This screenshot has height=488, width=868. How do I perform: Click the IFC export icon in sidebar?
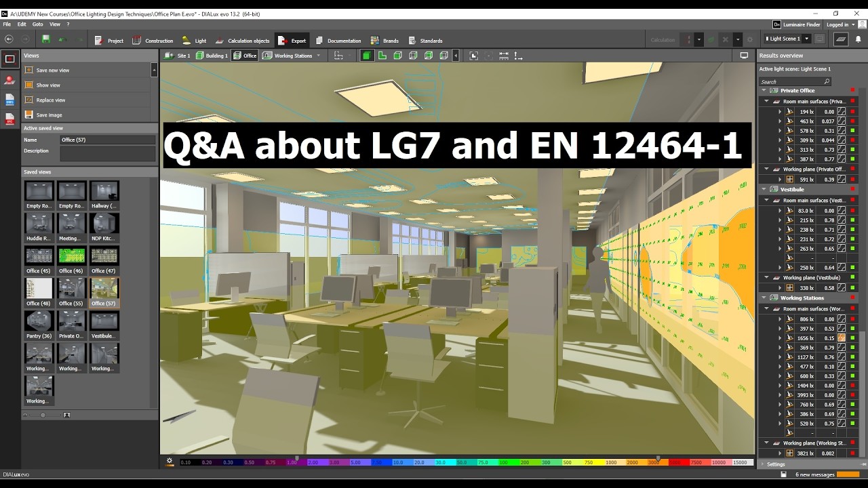pos(9,119)
